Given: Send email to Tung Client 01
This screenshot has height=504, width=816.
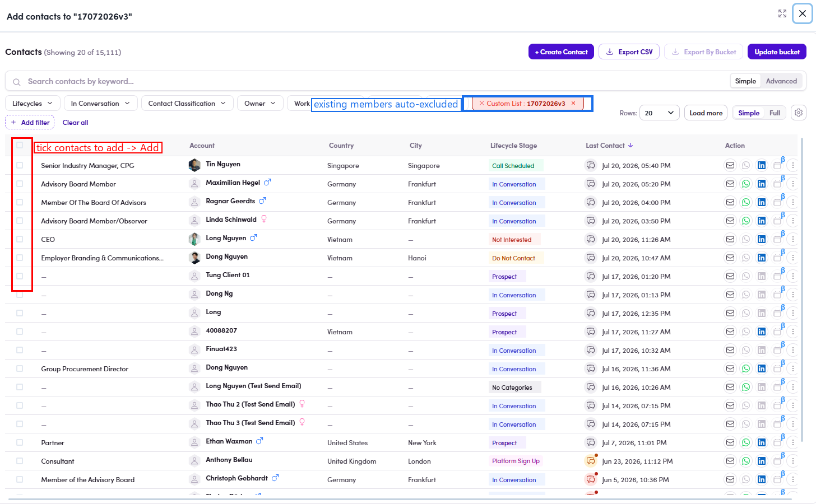Looking at the screenshot, I should pos(730,276).
